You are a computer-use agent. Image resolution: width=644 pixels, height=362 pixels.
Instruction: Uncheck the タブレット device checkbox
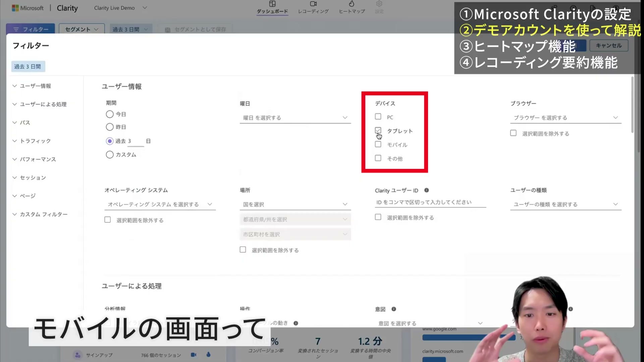pos(378,130)
